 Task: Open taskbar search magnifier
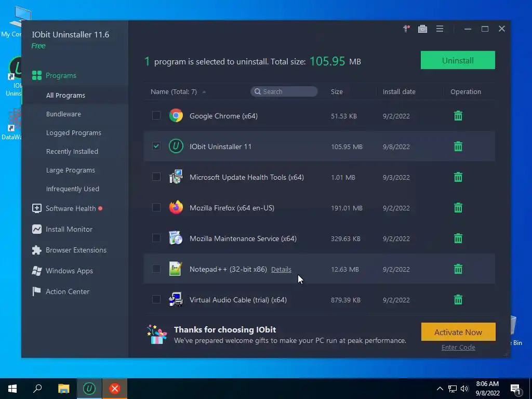(x=37, y=389)
